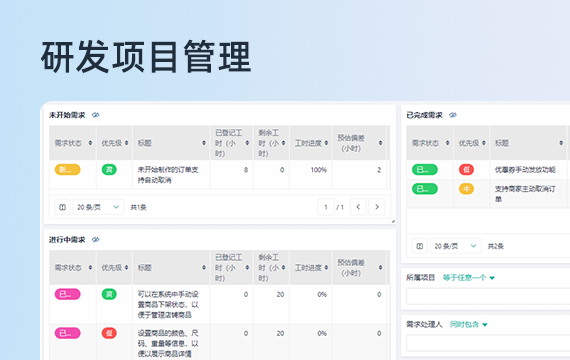Click green 高 priority badge in 未开始需求 row

tap(109, 170)
